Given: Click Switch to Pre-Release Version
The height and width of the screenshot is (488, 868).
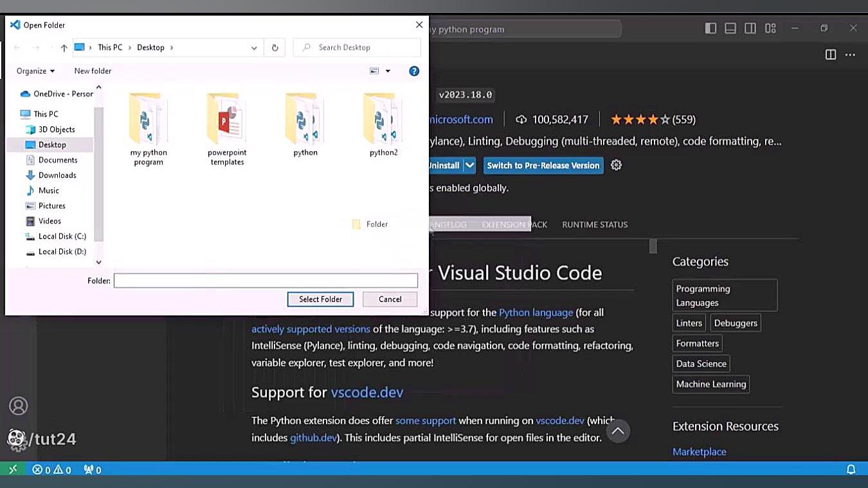Looking at the screenshot, I should tap(543, 165).
